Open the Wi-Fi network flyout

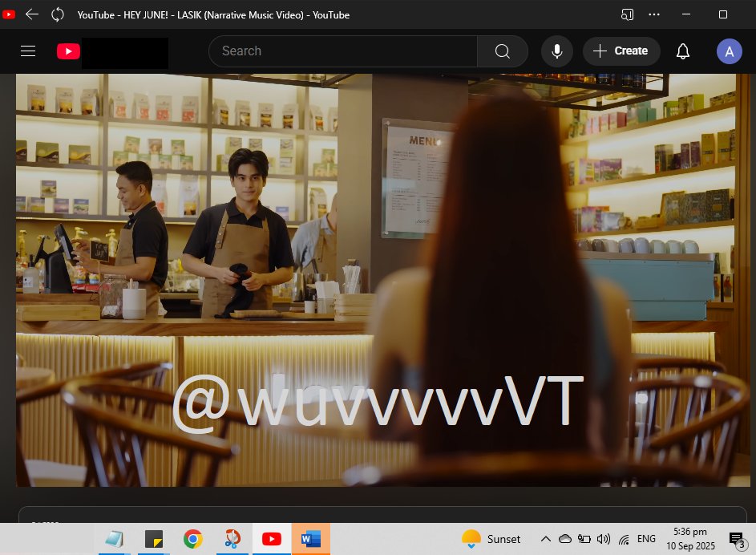click(x=624, y=539)
